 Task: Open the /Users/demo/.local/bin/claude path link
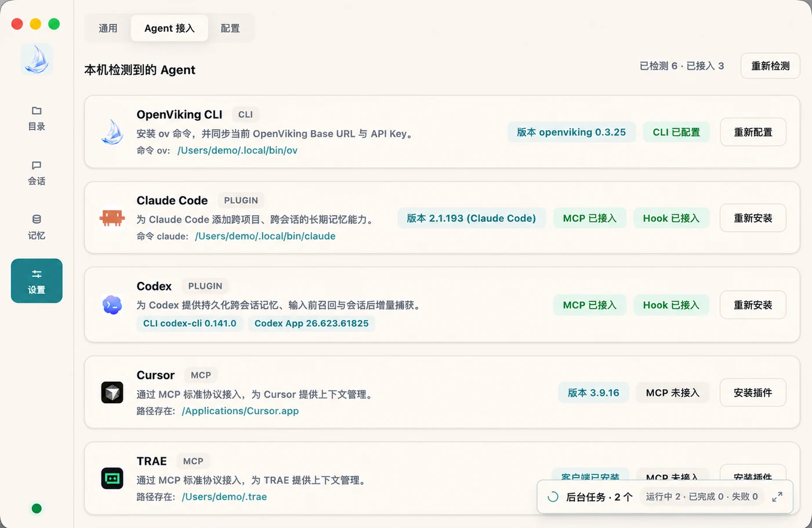click(x=265, y=236)
